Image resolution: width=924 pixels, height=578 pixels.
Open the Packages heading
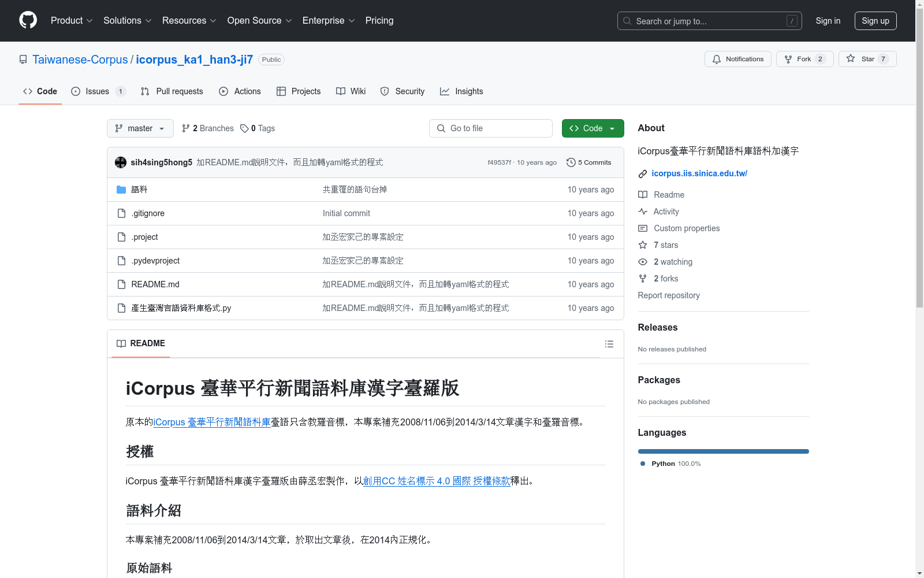tap(659, 380)
